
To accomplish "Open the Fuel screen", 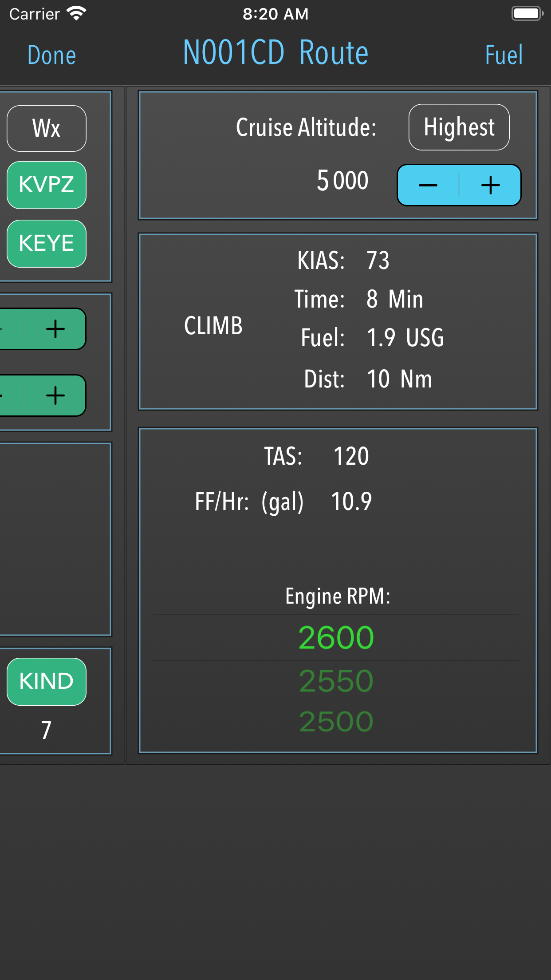I will 504,55.
